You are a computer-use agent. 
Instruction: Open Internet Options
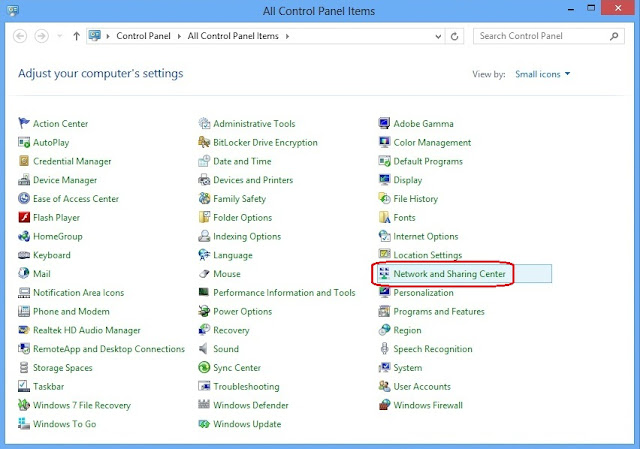tap(425, 236)
